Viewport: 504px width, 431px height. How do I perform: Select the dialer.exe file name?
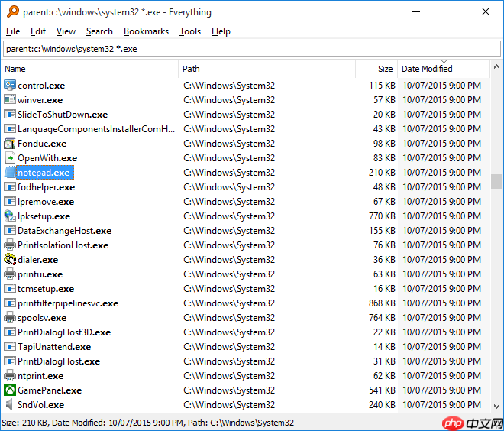coord(38,260)
